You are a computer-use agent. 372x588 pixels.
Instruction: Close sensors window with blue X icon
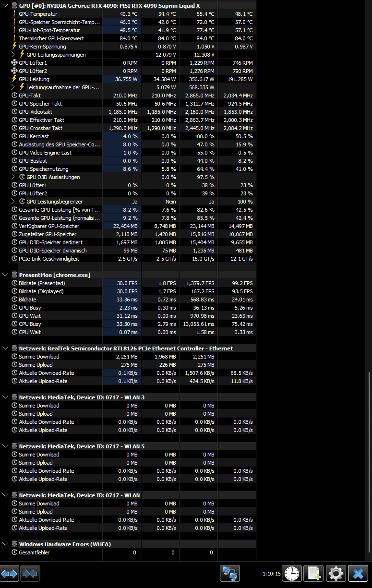[358, 573]
